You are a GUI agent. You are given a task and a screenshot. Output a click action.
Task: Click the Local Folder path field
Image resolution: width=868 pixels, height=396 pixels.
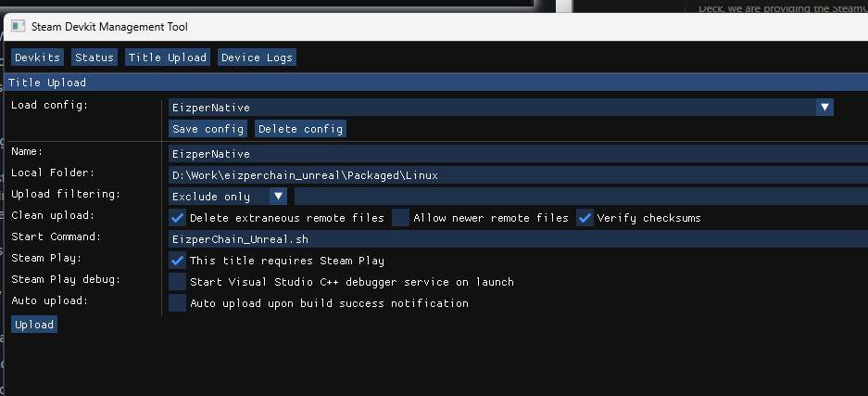(517, 175)
